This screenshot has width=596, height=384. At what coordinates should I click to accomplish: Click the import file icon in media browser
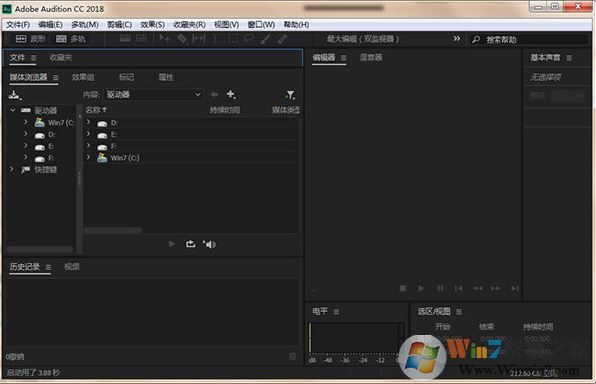[15, 95]
